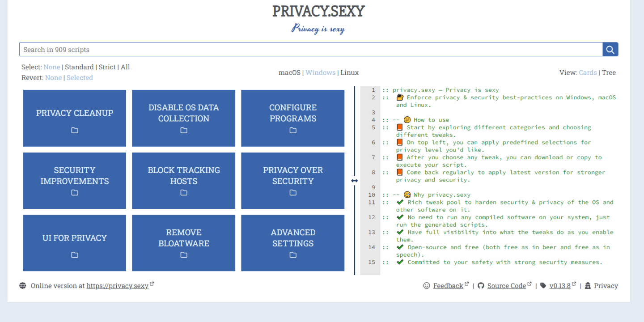Choose Revert None option
644x322 pixels.
[x=54, y=78]
